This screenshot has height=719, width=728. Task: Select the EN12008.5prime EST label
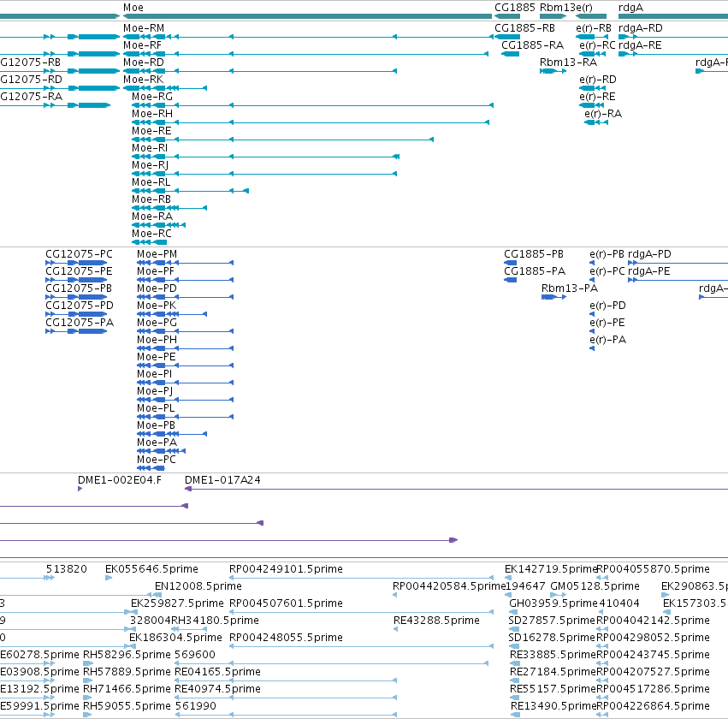(198, 586)
